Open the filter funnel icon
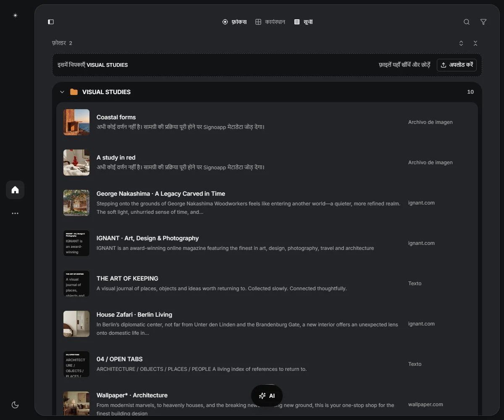The image size is (504, 420). click(483, 22)
